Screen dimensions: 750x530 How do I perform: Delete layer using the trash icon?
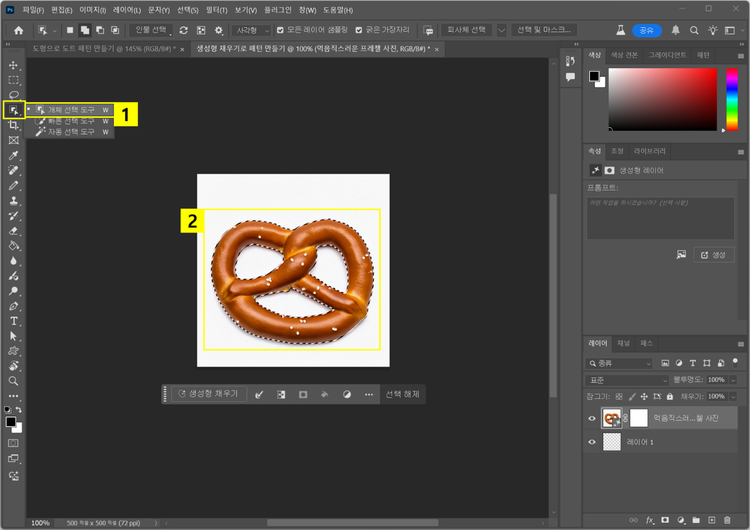726,520
